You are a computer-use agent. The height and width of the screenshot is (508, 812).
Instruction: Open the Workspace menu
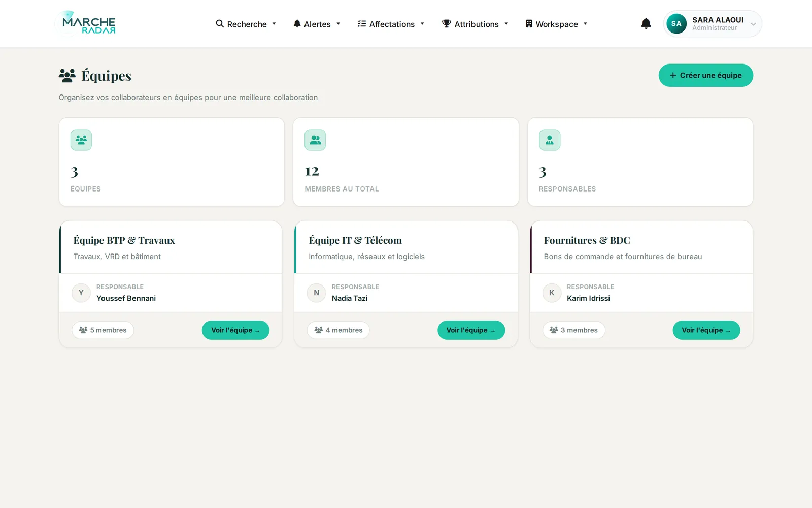(557, 24)
